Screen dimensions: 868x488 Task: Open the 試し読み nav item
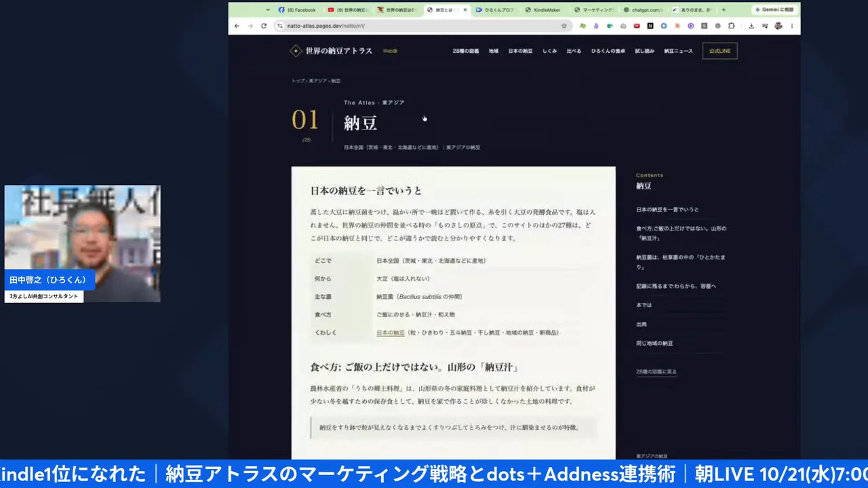pos(644,51)
